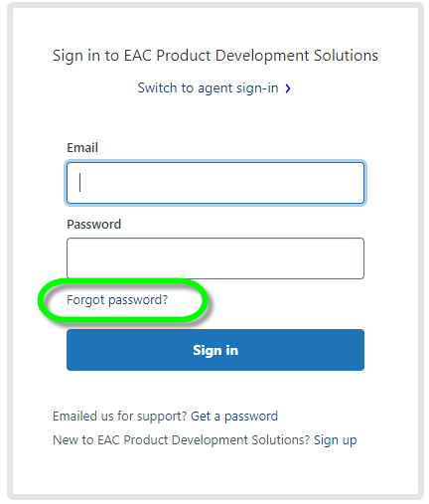The width and height of the screenshot is (429, 504).
Task: Click inside the Password text box
Action: tap(215, 258)
